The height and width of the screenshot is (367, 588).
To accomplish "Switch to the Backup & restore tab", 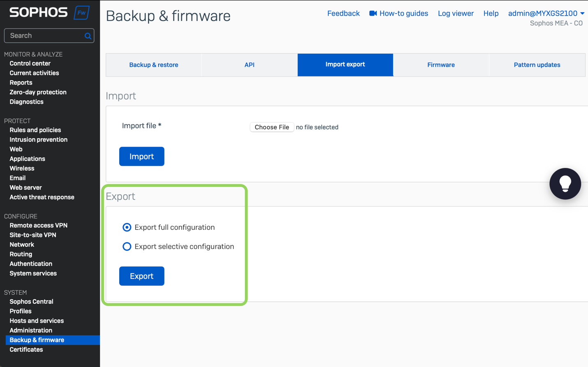I will 154,65.
